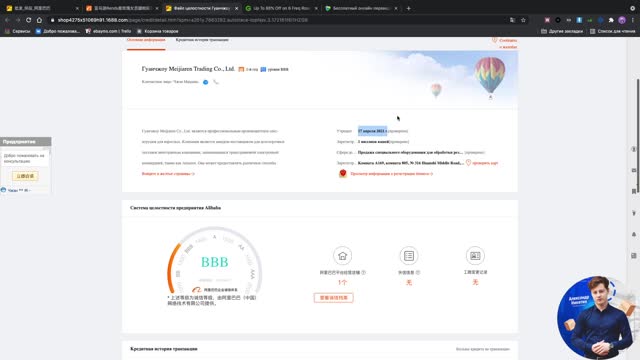Reload the page with the refresh icon
This screenshot has height=360, width=640.
click(x=28, y=20)
